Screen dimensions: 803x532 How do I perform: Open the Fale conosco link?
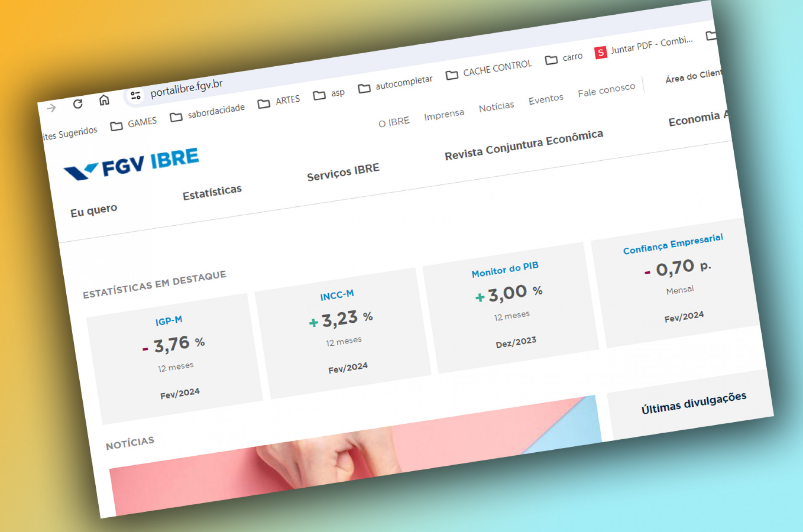point(606,90)
